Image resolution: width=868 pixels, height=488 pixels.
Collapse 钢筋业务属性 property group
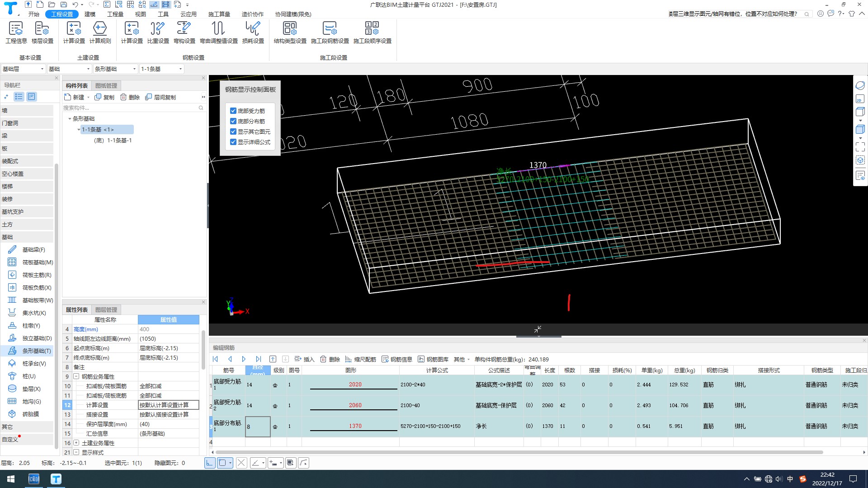coord(76,376)
